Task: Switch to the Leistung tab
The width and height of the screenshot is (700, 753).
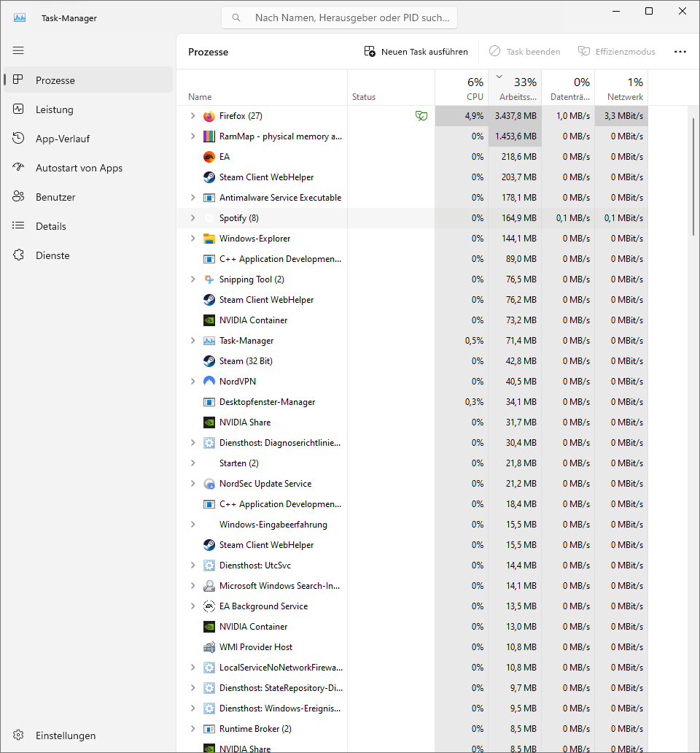Action: click(55, 109)
